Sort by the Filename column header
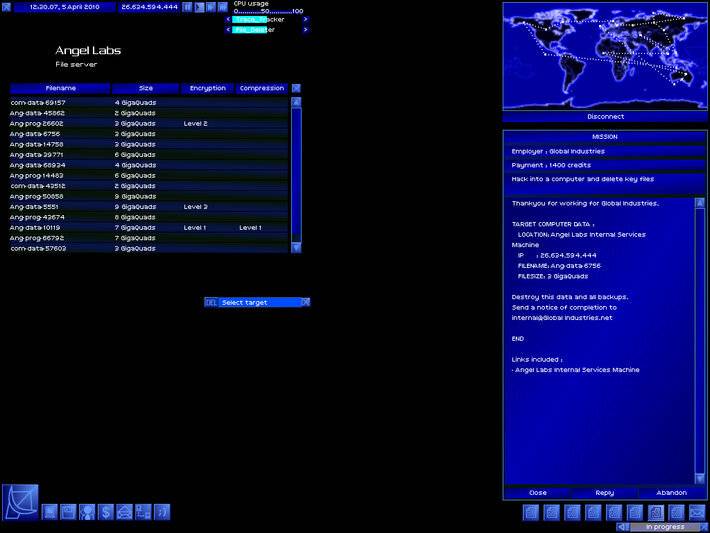Screen dimensions: 710x533 pos(60,88)
